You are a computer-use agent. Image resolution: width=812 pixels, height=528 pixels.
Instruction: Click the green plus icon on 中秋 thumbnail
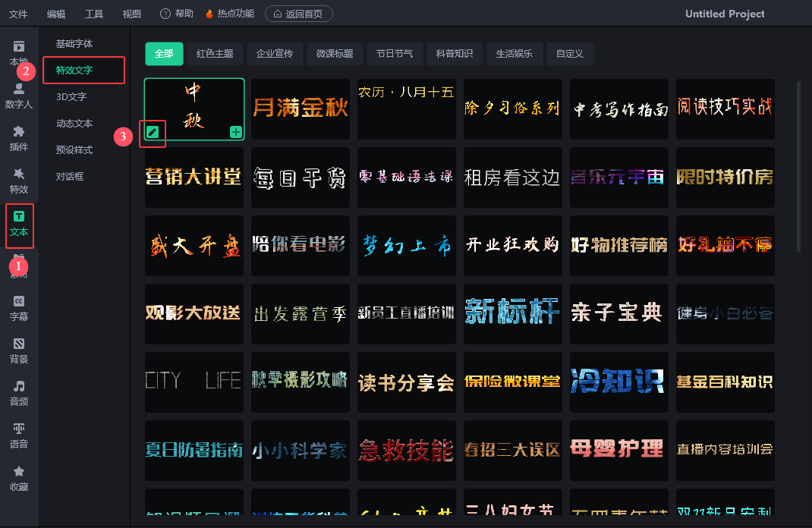coord(236,133)
